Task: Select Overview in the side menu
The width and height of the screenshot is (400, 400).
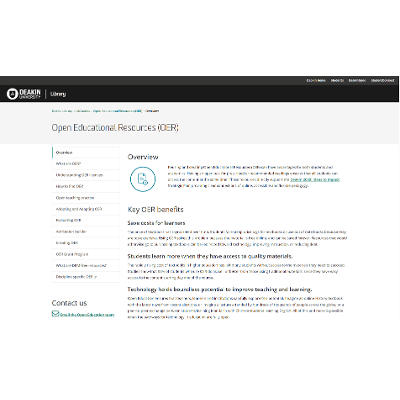Action: click(x=86, y=152)
